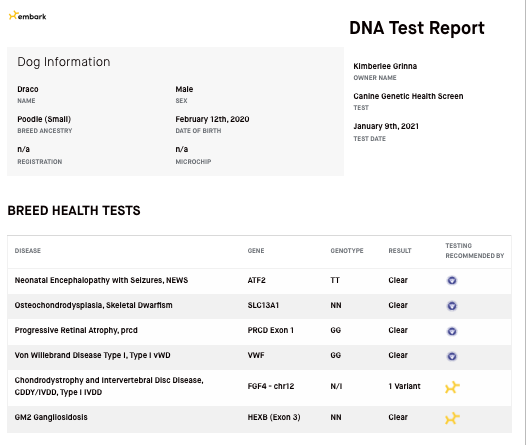Click Neonatal Encephalopathy with Seizures, NEWS

pos(101,280)
